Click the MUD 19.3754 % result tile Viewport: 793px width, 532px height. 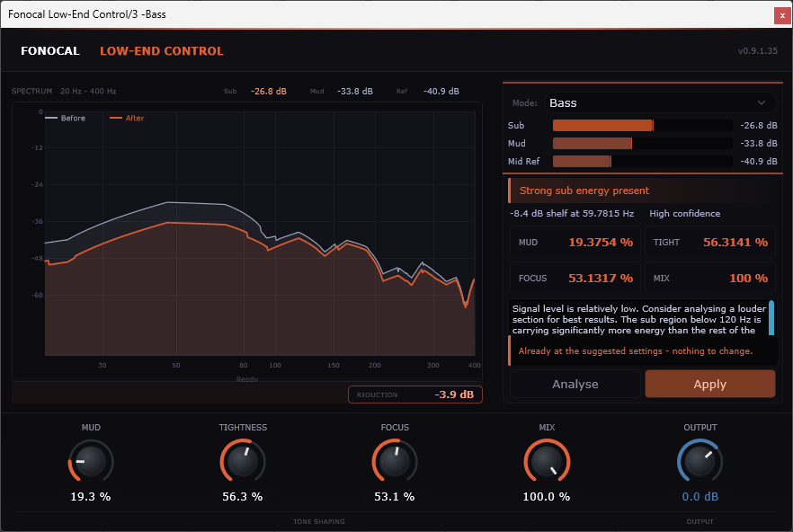click(575, 243)
